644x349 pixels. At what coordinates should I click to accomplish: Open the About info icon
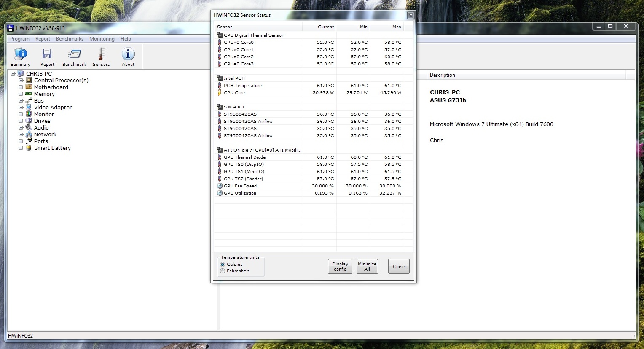[128, 54]
